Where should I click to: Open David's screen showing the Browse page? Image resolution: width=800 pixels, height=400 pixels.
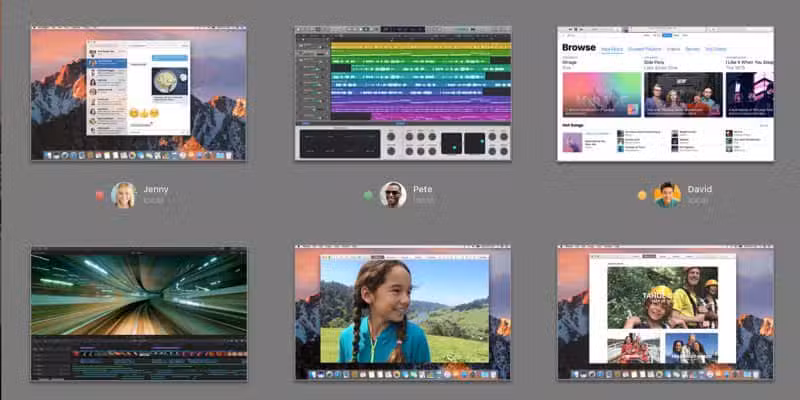(x=665, y=93)
